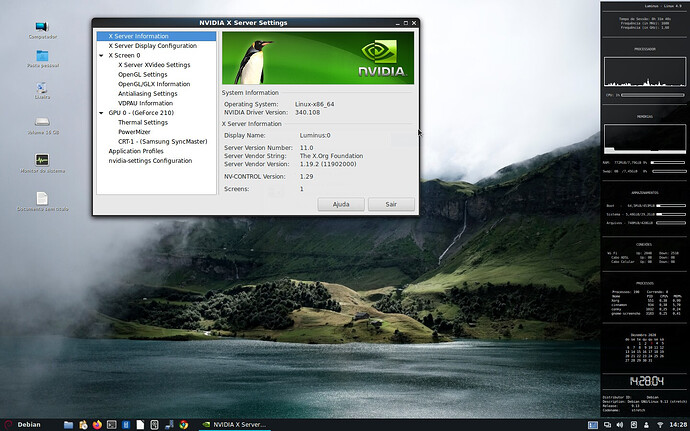Open the Debian start menu
This screenshot has height=431, width=690.
[x=26, y=423]
